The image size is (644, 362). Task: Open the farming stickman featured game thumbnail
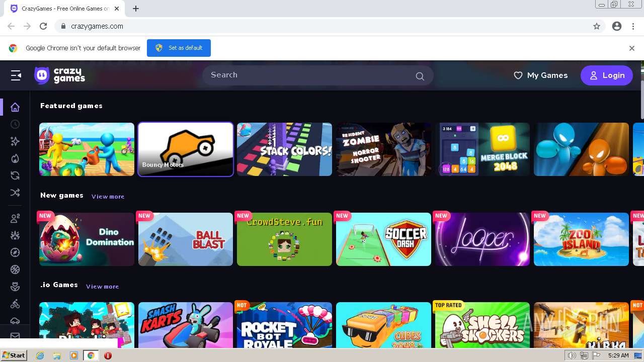click(87, 149)
